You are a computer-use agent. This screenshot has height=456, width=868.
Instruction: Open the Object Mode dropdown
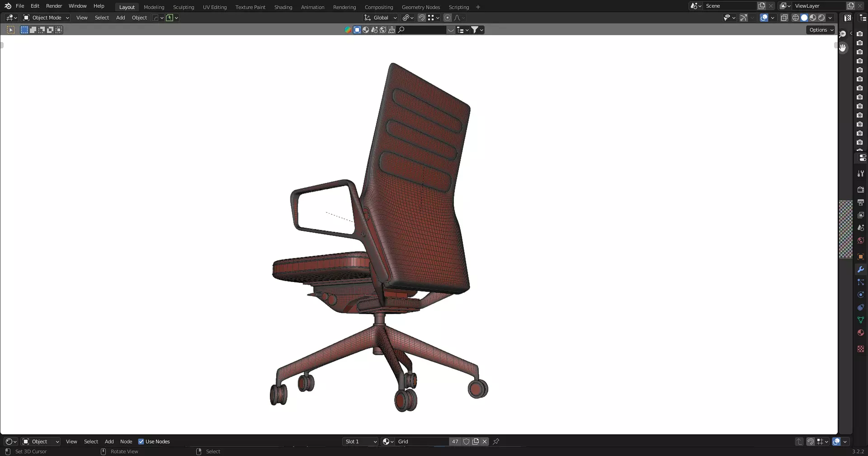coord(46,18)
